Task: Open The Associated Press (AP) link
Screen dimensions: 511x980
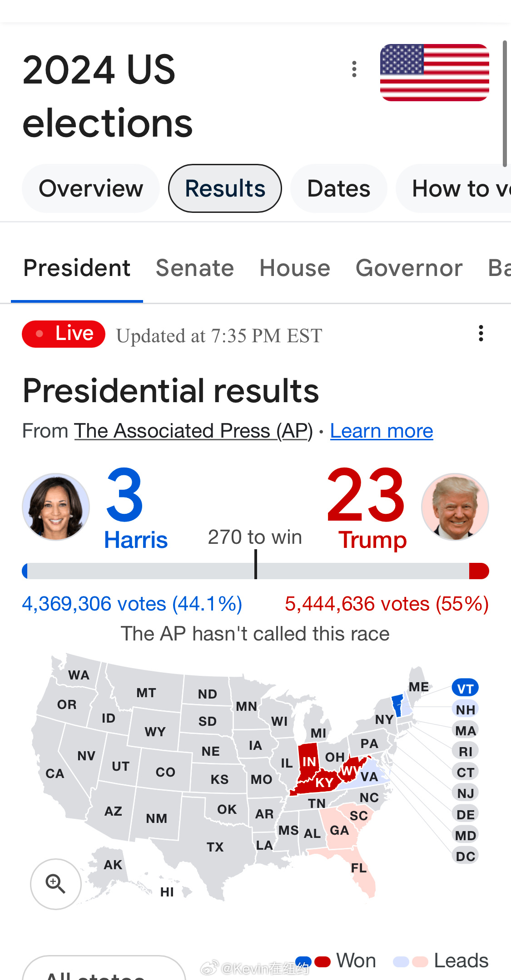Action: [193, 431]
